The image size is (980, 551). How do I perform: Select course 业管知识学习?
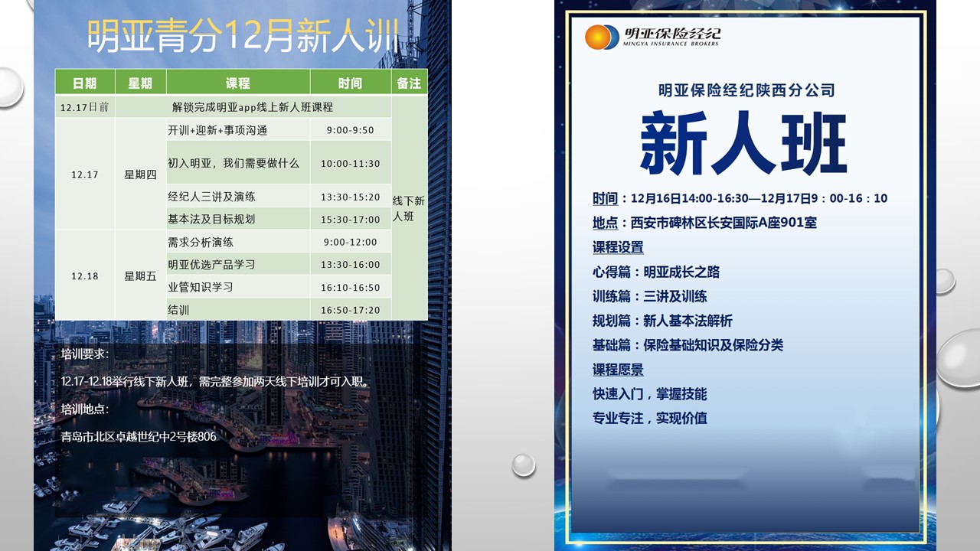[238, 287]
